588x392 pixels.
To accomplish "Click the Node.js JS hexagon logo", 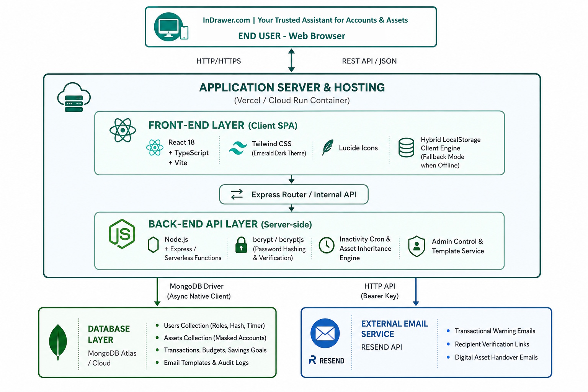I will click(122, 234).
